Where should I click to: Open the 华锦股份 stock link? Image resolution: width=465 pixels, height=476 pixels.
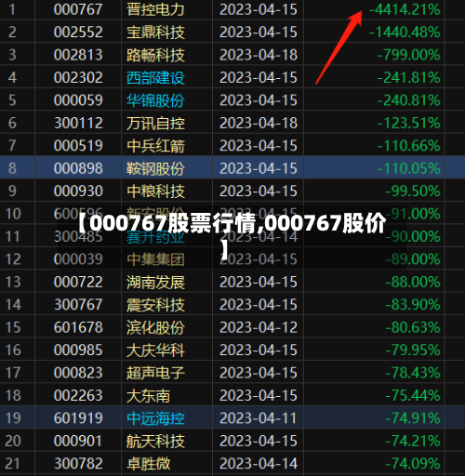(x=155, y=100)
